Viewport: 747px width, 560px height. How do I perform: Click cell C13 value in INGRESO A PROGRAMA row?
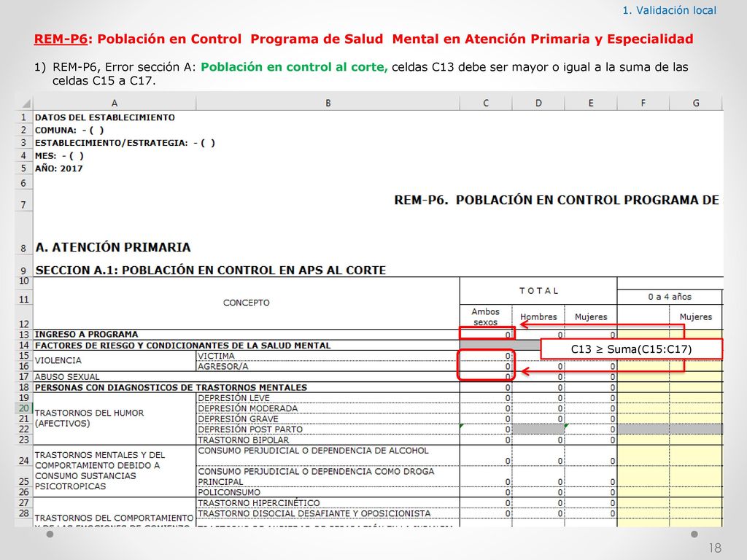[487, 334]
